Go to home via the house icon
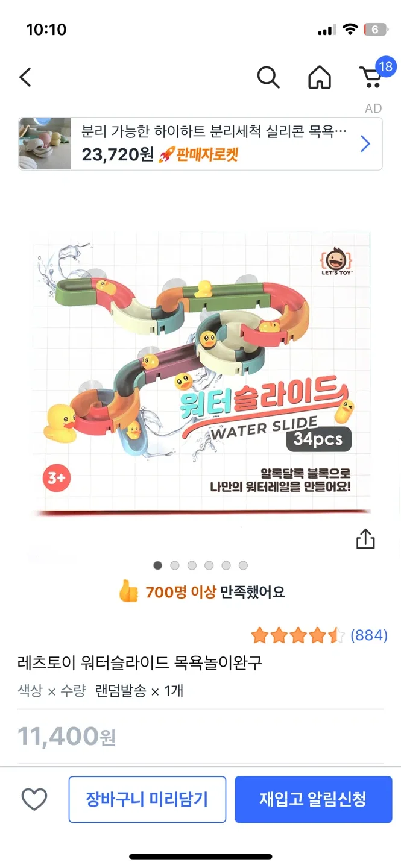 coord(320,77)
